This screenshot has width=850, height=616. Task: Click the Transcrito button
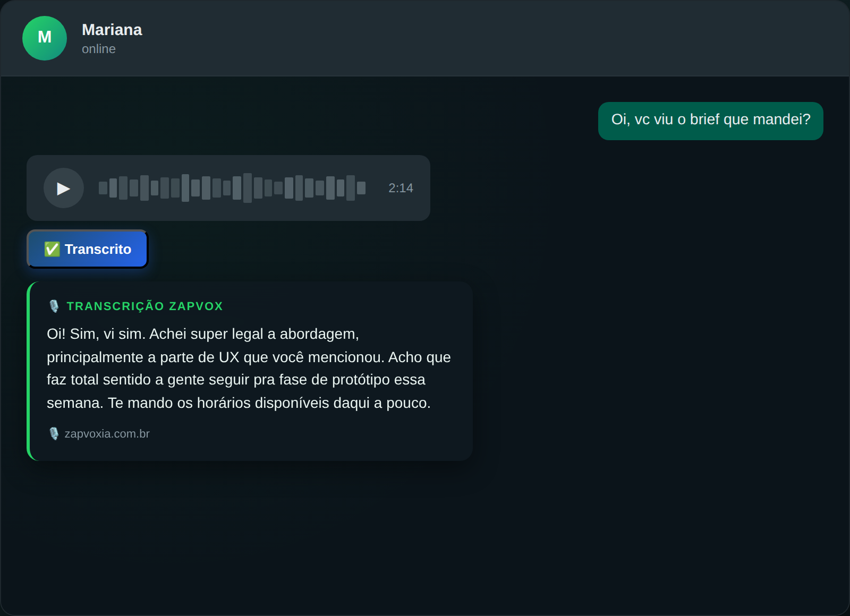click(x=87, y=249)
